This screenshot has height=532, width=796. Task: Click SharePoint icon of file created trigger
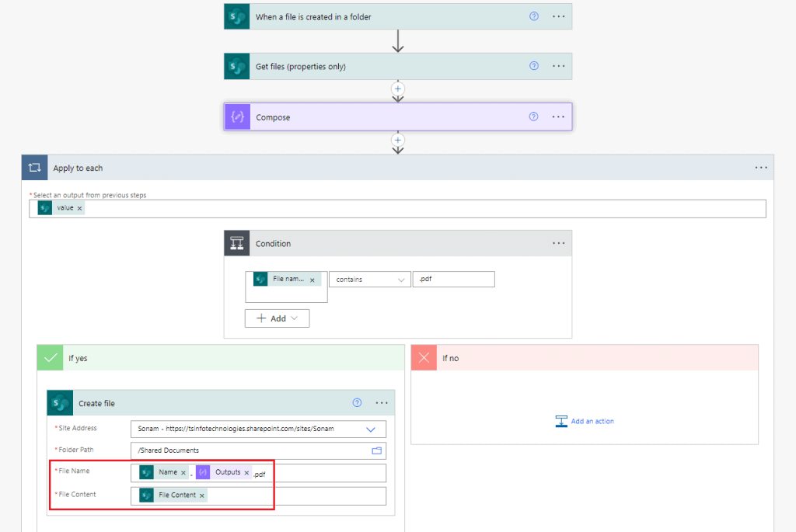tap(236, 16)
